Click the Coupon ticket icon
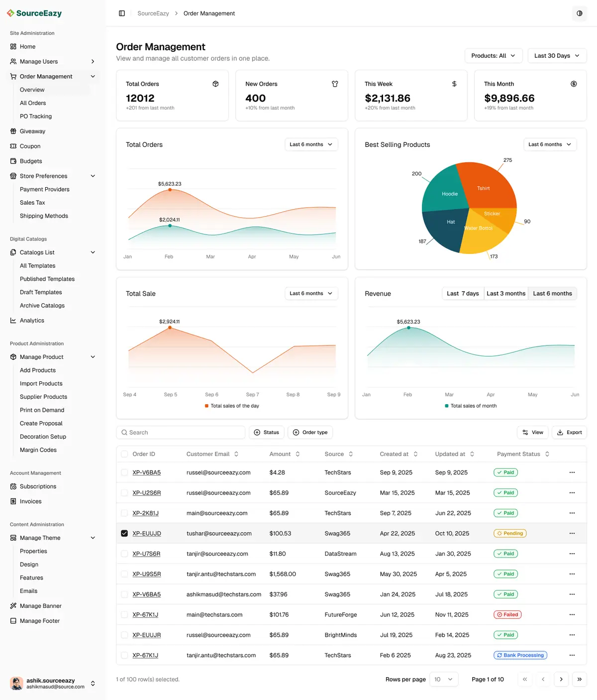This screenshot has height=700, width=597. click(13, 146)
